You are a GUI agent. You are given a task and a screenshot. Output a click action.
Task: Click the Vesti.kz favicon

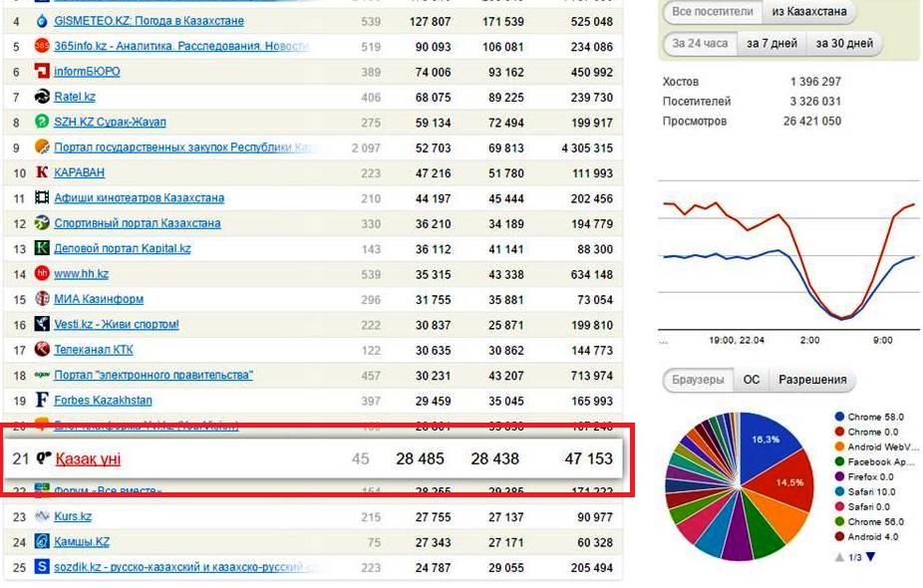tap(42, 324)
